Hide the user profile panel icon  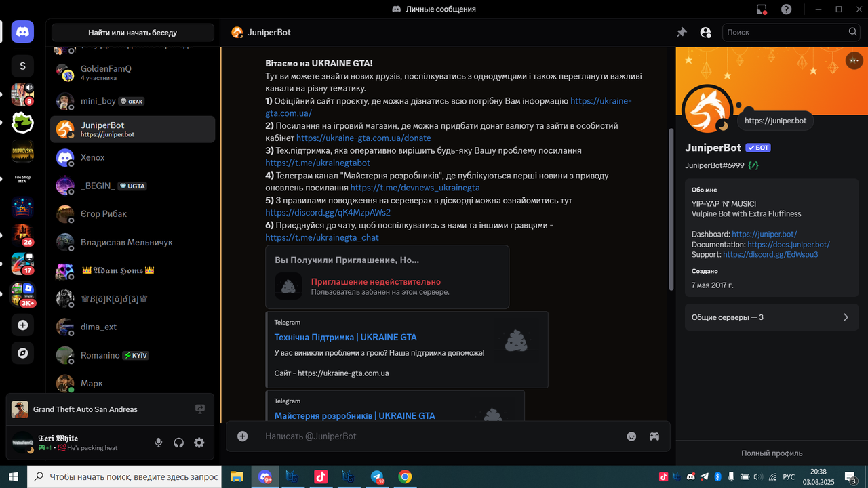(x=705, y=32)
